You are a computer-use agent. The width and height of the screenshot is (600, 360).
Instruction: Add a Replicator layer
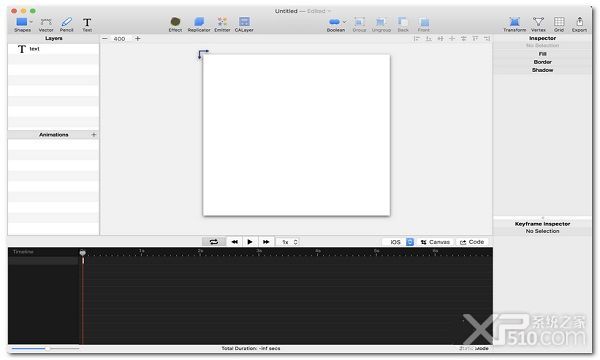click(x=199, y=24)
